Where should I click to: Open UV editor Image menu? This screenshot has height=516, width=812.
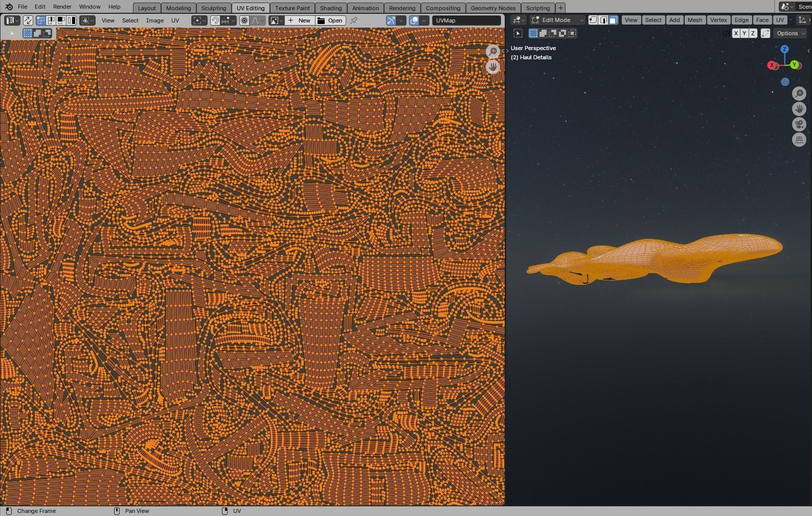click(155, 20)
